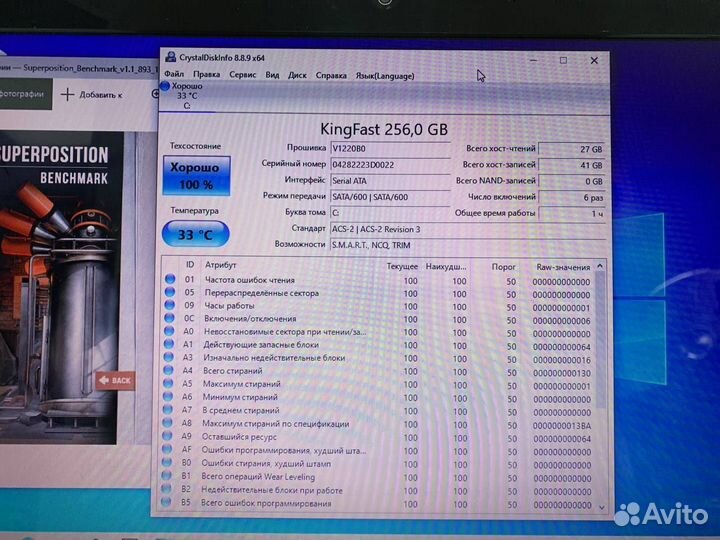Click the Прошивка V1220B0 field
Viewport: 720px width, 540px height.
(390, 148)
